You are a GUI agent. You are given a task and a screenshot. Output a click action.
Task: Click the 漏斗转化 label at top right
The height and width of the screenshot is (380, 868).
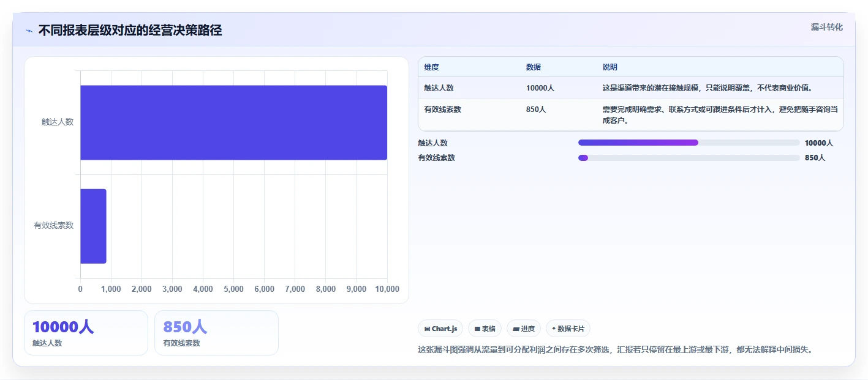pyautogui.click(x=827, y=27)
